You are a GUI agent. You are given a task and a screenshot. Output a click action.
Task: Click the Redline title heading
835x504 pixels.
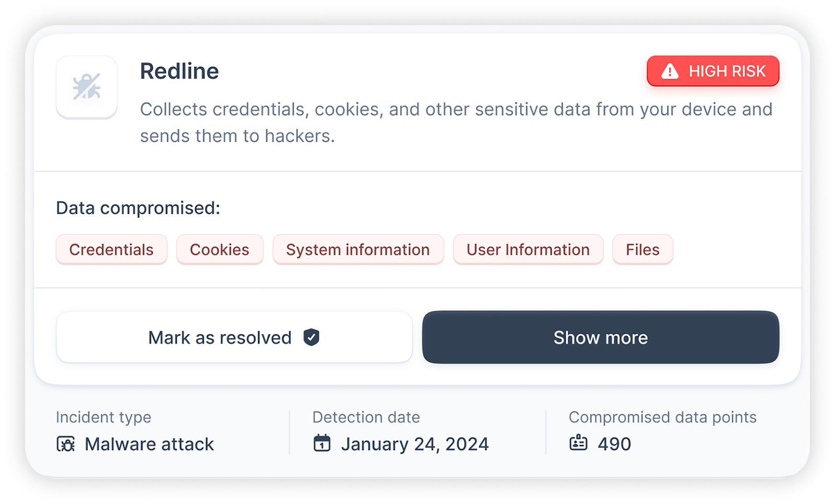coord(180,71)
